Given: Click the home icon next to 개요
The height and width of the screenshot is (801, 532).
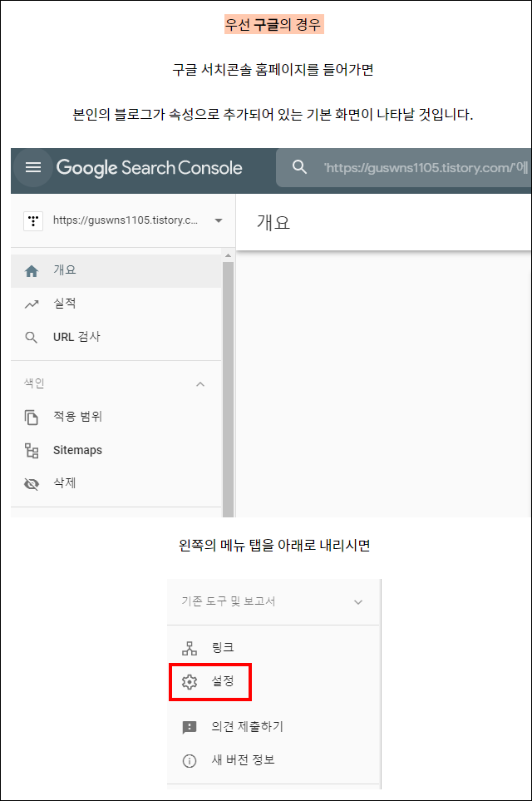Looking at the screenshot, I should point(32,271).
